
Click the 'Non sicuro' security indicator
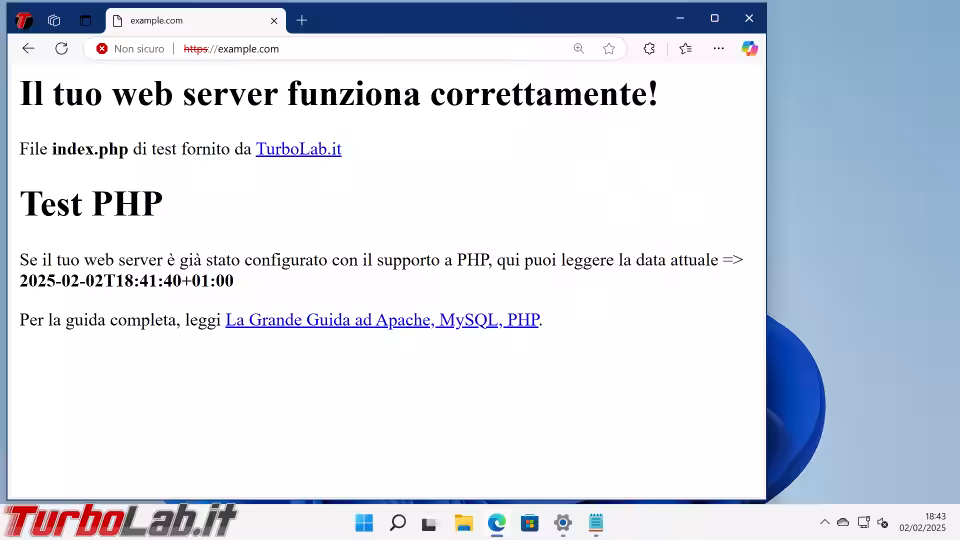click(130, 48)
